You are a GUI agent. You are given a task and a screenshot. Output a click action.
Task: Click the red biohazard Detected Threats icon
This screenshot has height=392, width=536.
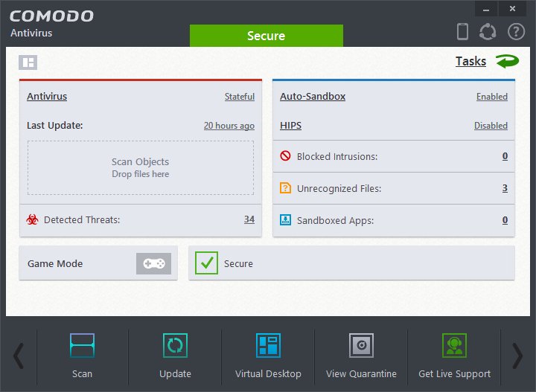(33, 219)
